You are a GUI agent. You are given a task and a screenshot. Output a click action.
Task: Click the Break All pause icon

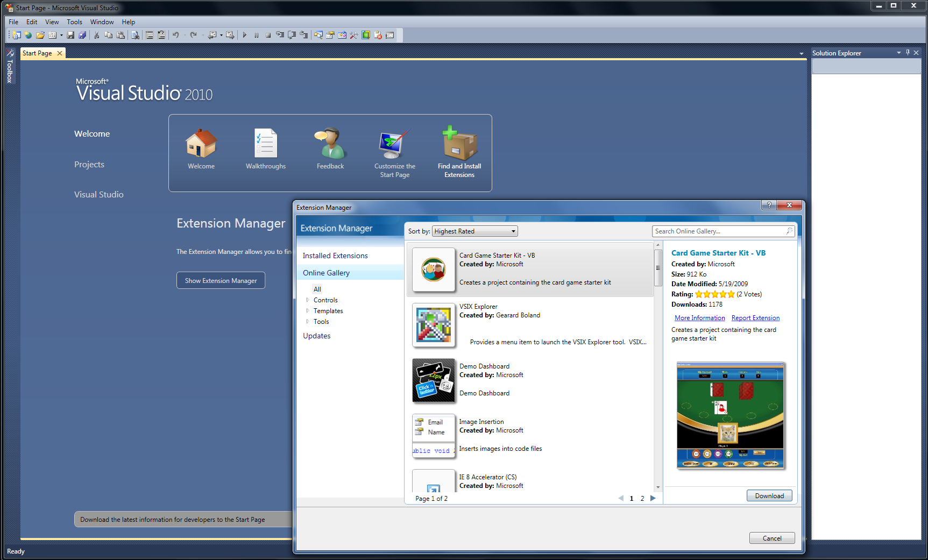tap(256, 35)
